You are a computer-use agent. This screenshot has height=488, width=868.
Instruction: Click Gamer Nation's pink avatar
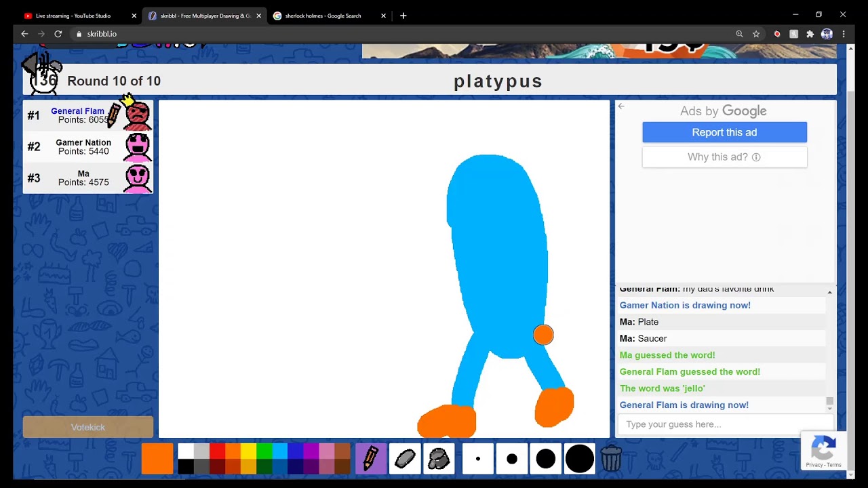click(x=138, y=146)
